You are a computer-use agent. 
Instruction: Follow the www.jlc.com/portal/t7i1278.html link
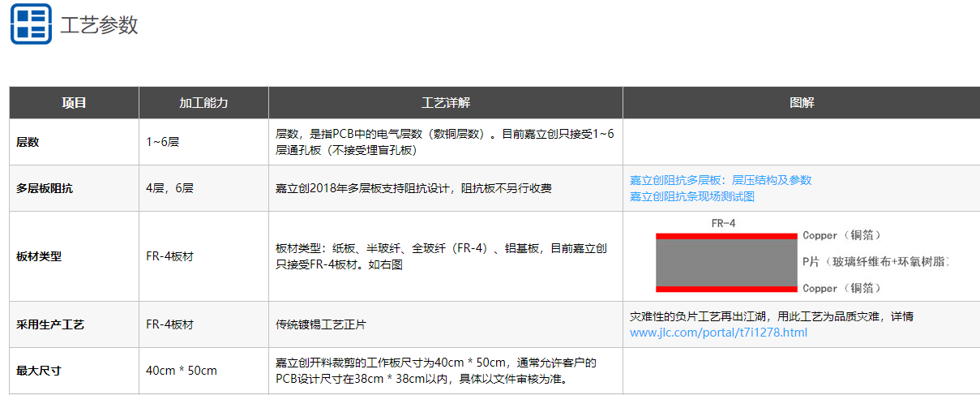tap(718, 333)
